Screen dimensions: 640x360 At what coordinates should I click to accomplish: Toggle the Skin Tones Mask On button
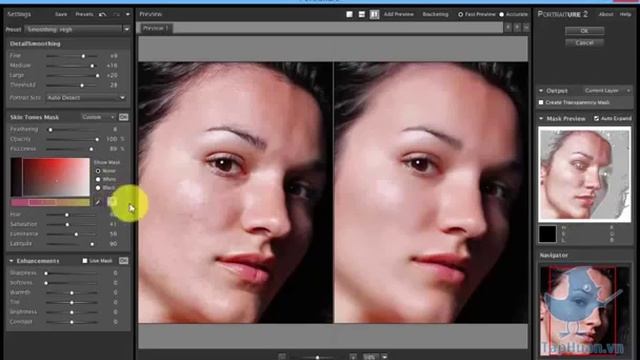(124, 117)
